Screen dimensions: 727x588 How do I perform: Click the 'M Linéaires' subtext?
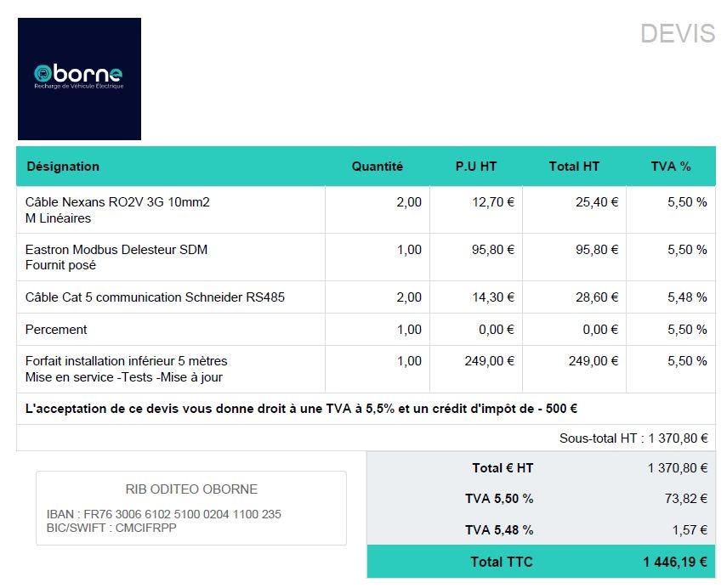(58, 218)
